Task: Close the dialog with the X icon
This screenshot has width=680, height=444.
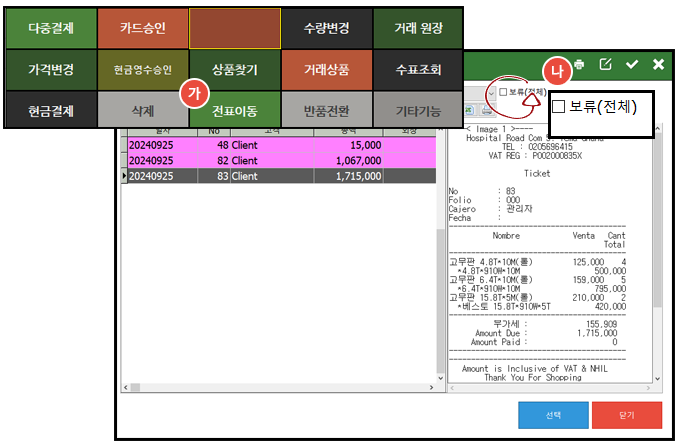Action: click(658, 65)
